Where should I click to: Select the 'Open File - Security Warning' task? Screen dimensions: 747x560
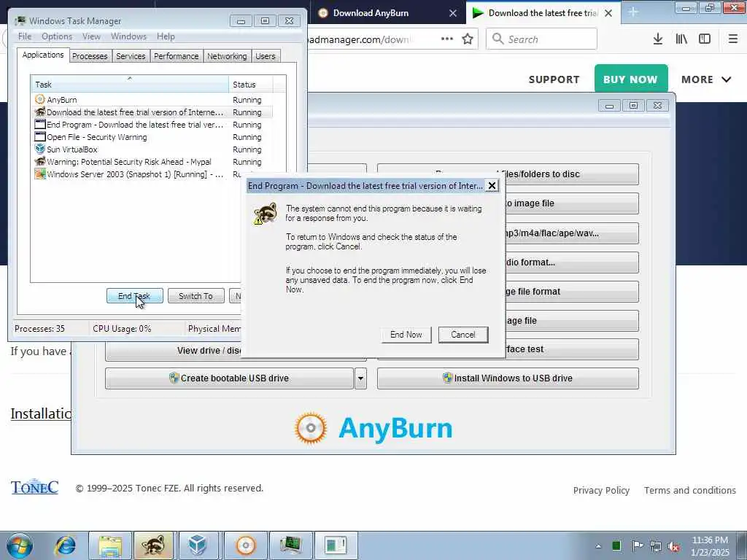152,136
